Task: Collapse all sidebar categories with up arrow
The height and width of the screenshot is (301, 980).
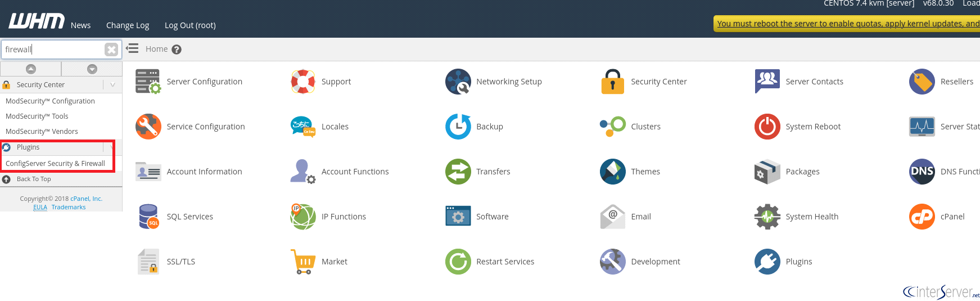Action: [31, 69]
